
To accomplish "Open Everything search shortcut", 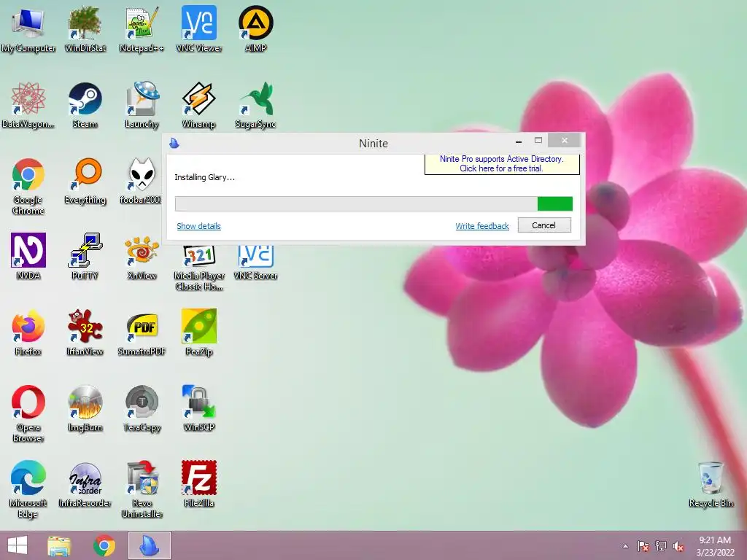I will tap(85, 182).
